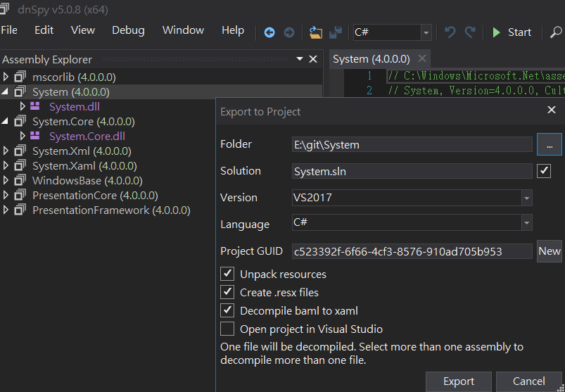565x392 pixels.
Task: Click the Export button
Action: 458,381
